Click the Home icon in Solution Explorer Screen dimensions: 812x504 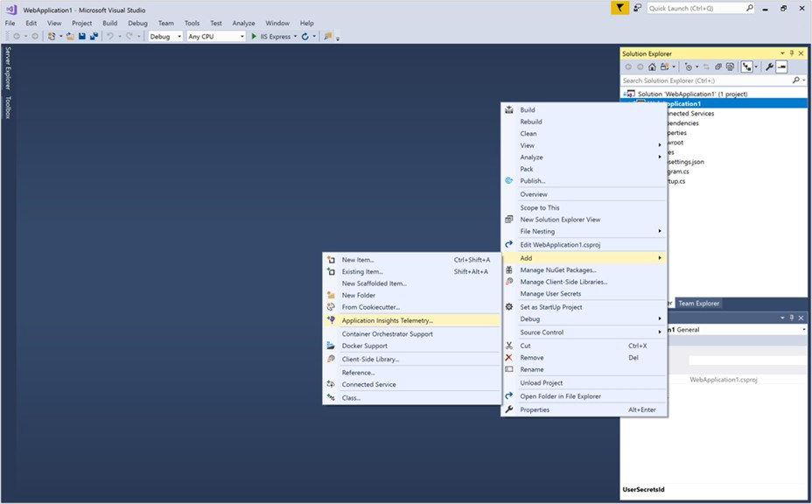[x=651, y=66]
